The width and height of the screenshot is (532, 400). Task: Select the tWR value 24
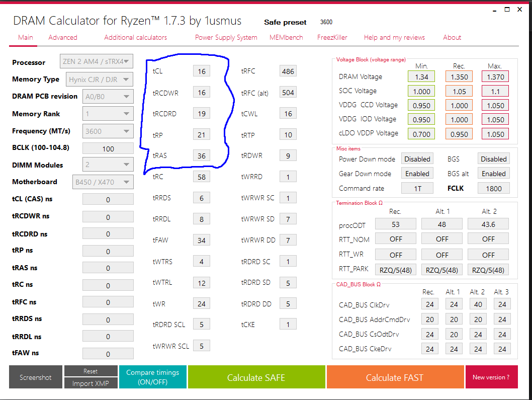(x=202, y=304)
